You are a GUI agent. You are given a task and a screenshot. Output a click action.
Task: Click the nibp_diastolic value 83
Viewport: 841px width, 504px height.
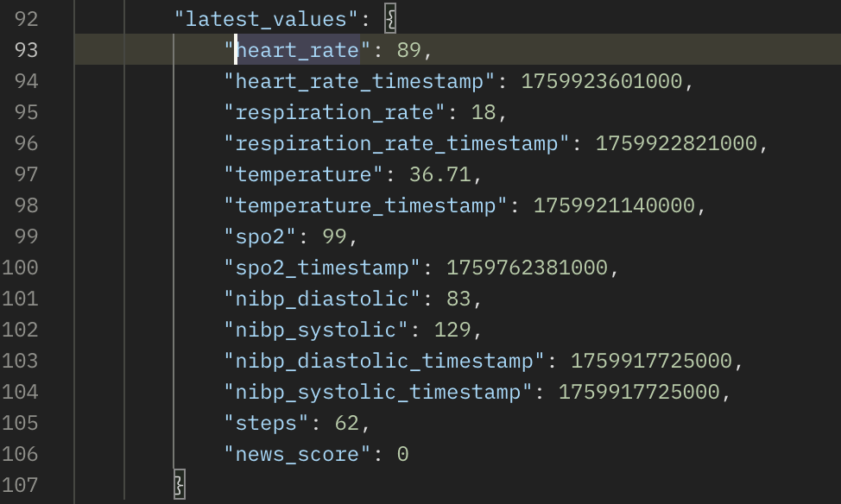[x=458, y=299]
